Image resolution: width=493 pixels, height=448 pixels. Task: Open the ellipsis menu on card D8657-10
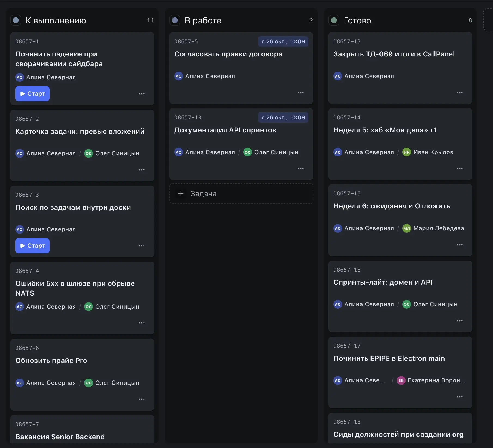(x=301, y=168)
